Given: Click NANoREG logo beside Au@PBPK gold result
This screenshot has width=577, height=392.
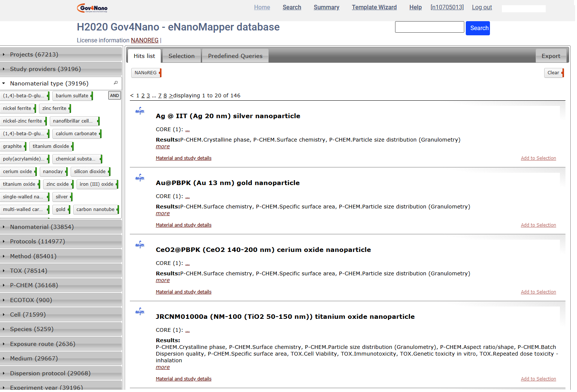Looking at the screenshot, I should (x=140, y=178).
